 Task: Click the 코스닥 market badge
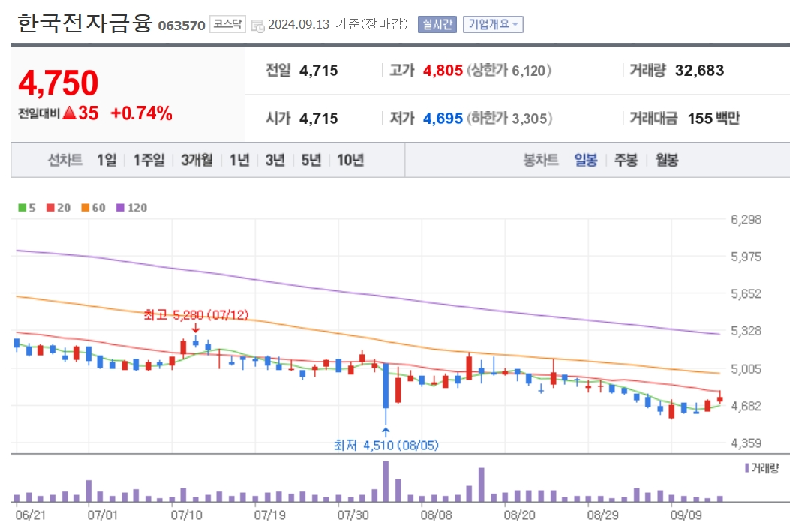227,24
